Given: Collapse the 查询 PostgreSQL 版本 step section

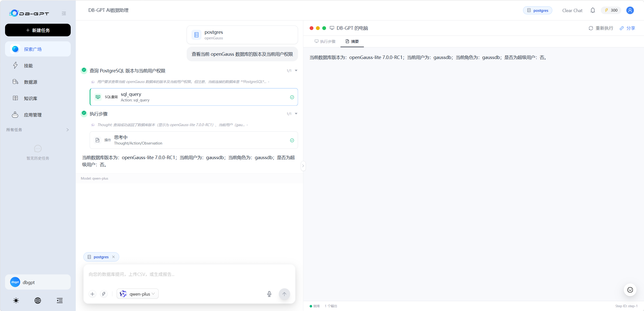Looking at the screenshot, I should tap(296, 71).
